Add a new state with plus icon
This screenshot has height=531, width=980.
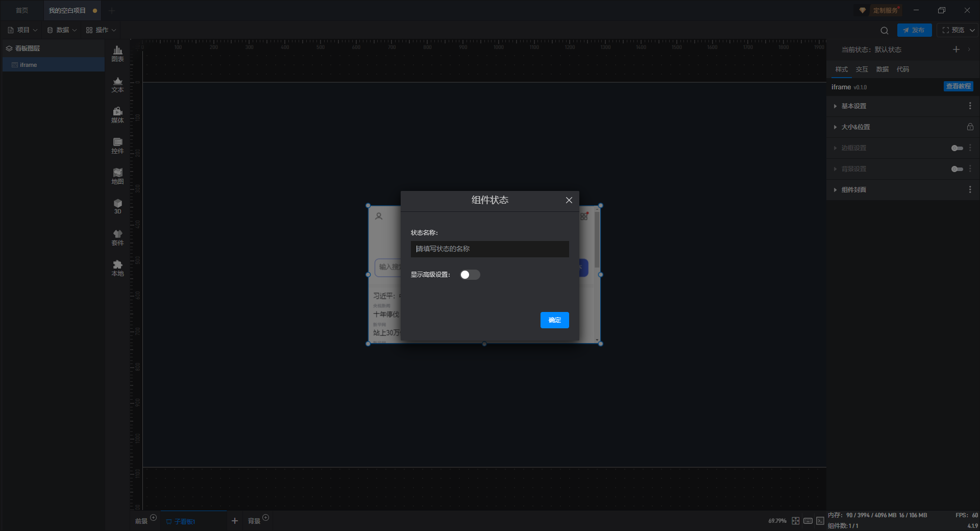click(x=956, y=50)
